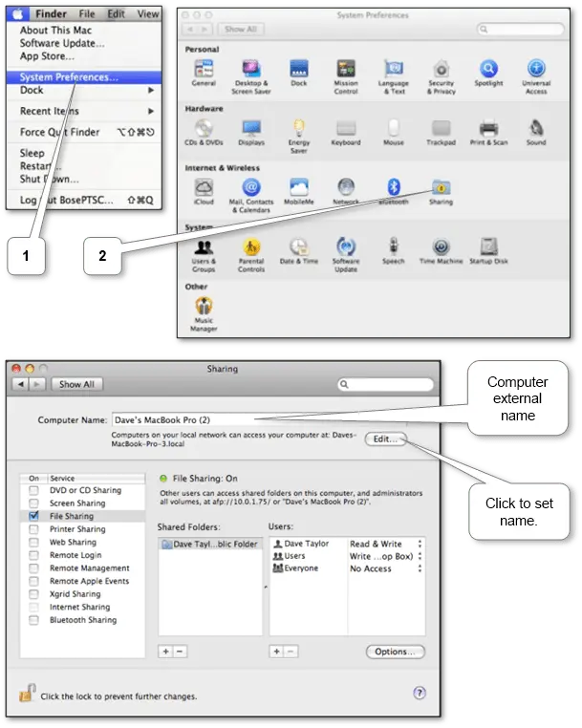Open the File menu
Image resolution: width=582 pixels, height=728 pixels.
pos(87,14)
